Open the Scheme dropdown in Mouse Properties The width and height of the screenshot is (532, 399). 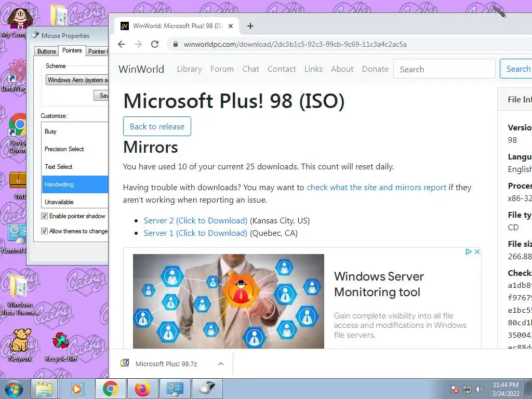pos(77,79)
